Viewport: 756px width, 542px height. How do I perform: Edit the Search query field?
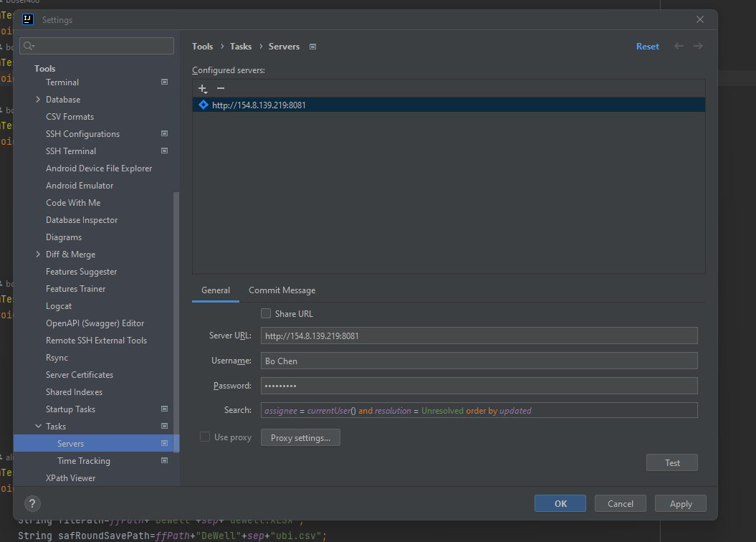(x=479, y=410)
